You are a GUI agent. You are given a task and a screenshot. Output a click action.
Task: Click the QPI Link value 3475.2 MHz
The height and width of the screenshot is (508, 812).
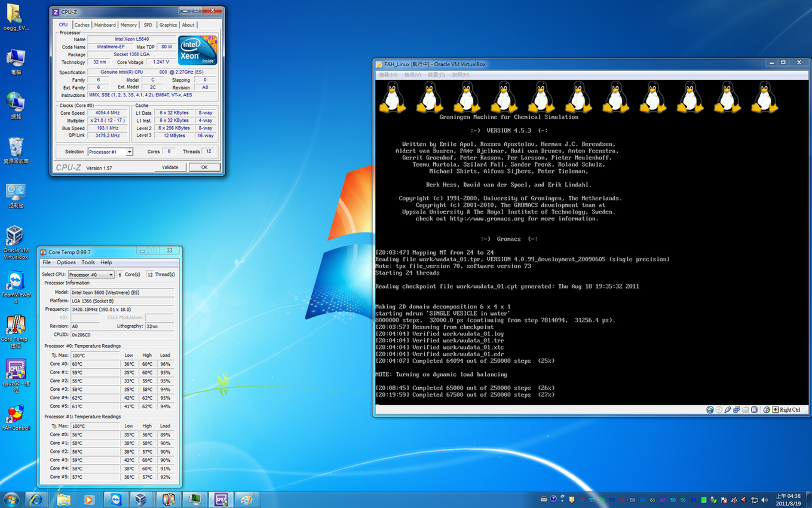click(108, 136)
